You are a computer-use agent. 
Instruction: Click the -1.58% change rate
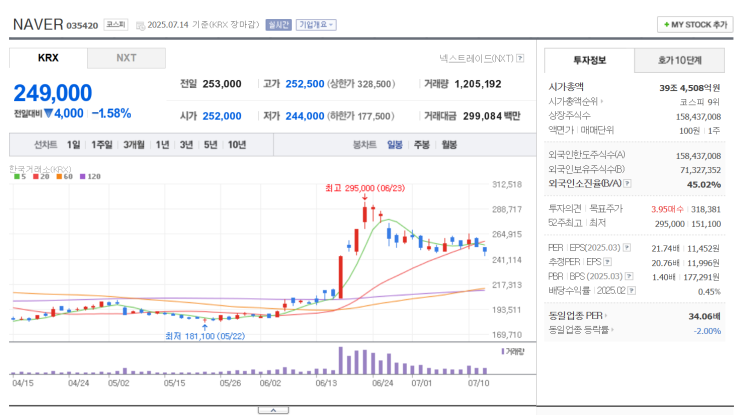[111, 113]
